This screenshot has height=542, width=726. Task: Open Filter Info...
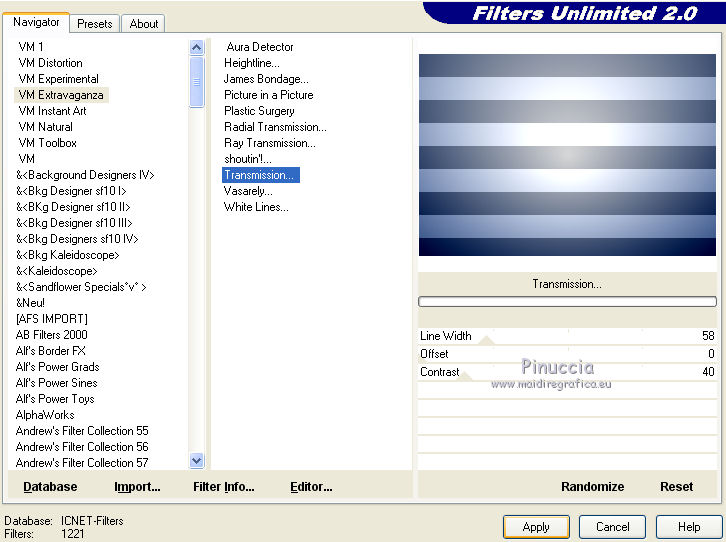(224, 487)
